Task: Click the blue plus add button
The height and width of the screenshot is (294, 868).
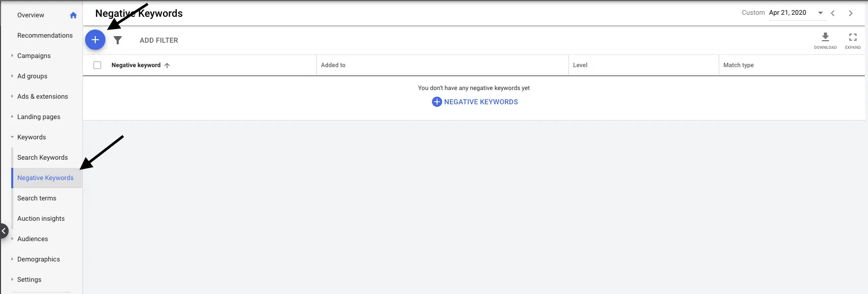Action: [x=95, y=40]
